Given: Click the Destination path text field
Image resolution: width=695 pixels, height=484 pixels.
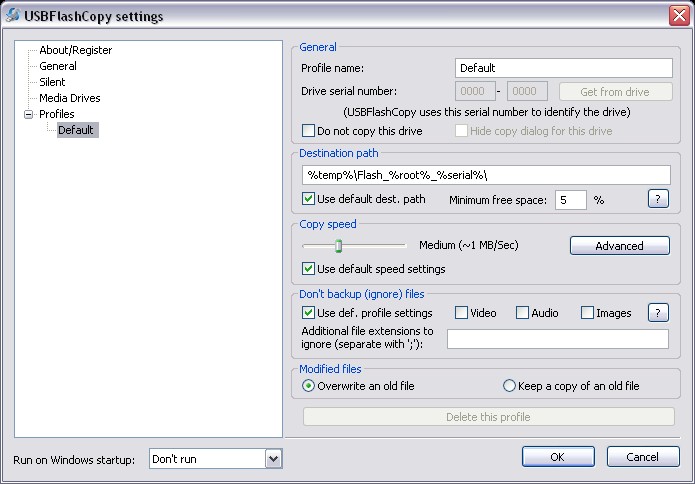Looking at the screenshot, I should pos(486,175).
